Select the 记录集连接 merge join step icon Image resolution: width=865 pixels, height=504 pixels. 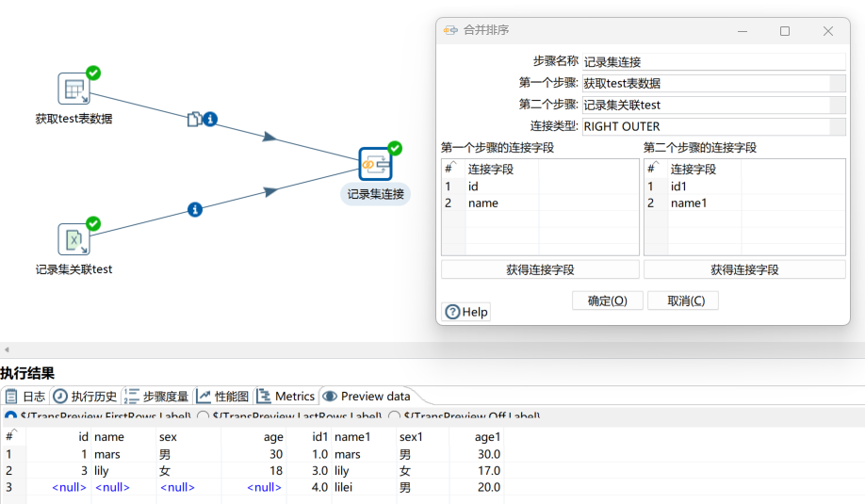coord(375,164)
